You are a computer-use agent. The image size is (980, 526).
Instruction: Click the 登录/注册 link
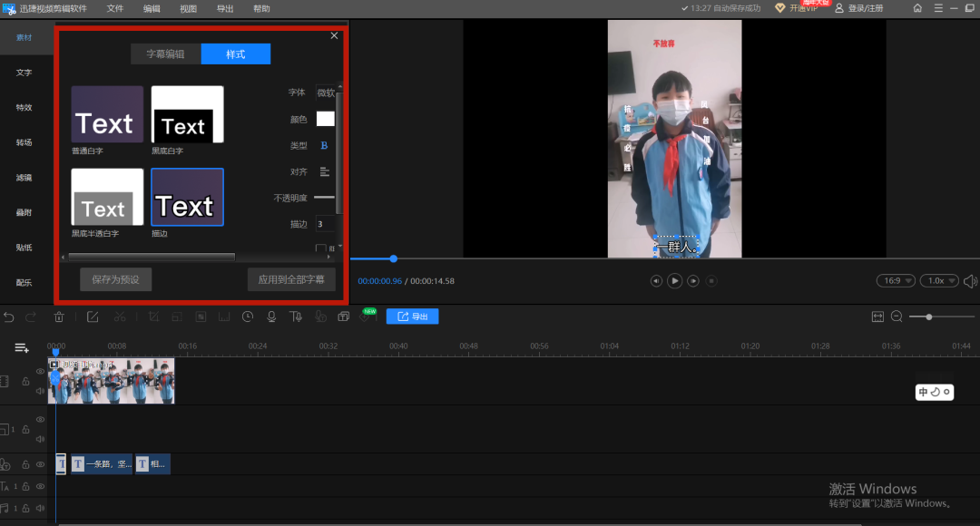859,8
